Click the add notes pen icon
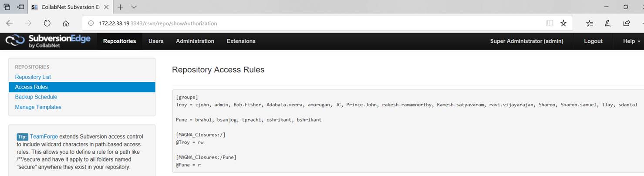The width and height of the screenshot is (644, 176). [x=608, y=23]
